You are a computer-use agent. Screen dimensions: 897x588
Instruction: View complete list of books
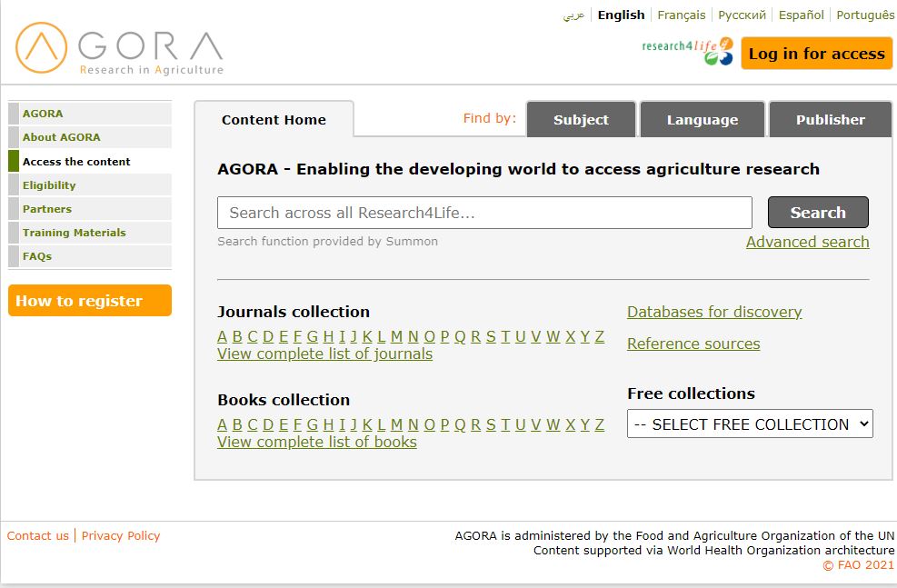[316, 442]
